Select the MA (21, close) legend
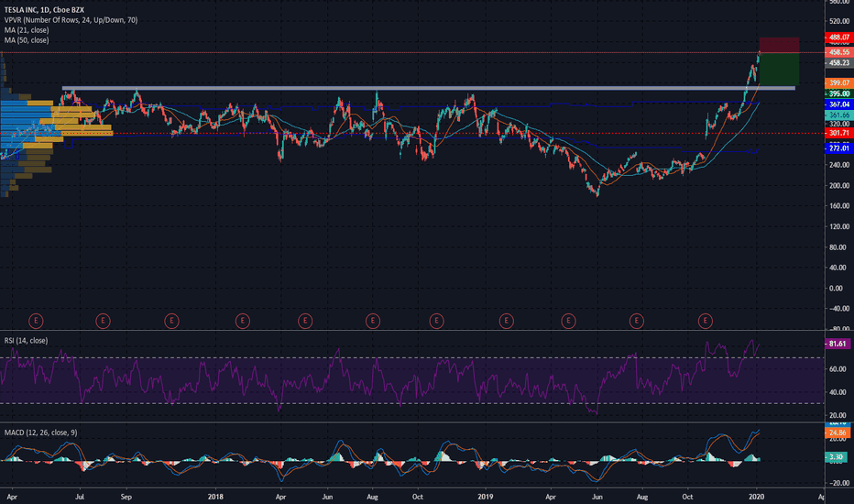854x504 pixels. pos(27,30)
